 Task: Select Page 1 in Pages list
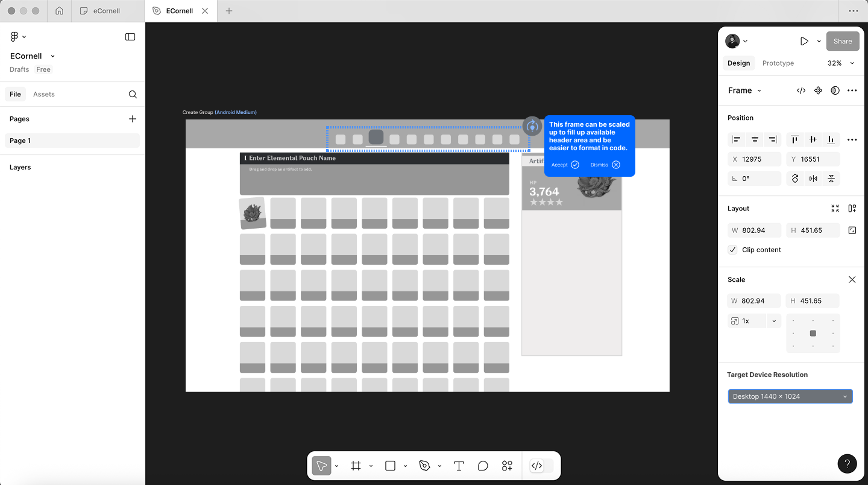click(72, 141)
